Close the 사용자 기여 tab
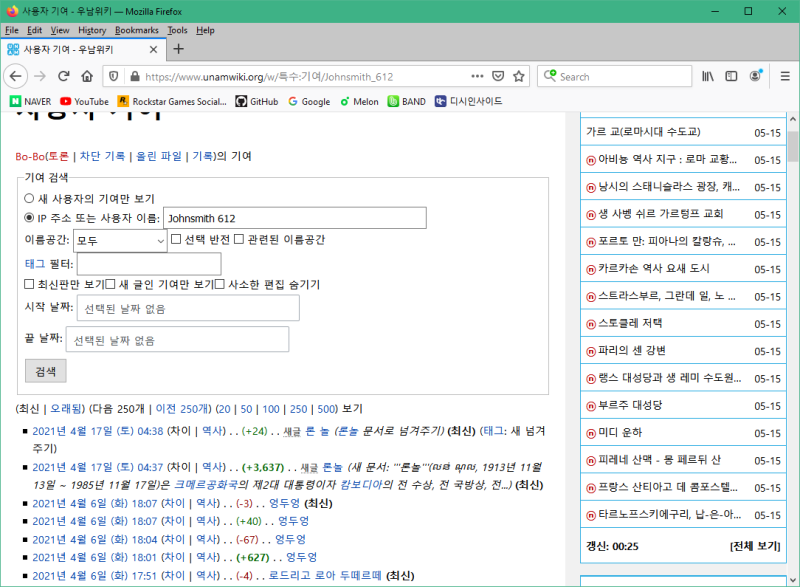This screenshot has width=800, height=587. [x=153, y=49]
